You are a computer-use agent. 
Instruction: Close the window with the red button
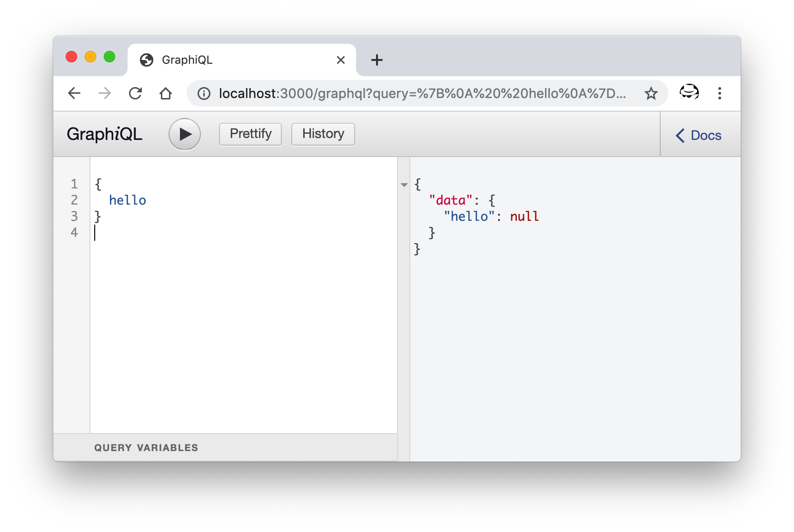(x=71, y=57)
